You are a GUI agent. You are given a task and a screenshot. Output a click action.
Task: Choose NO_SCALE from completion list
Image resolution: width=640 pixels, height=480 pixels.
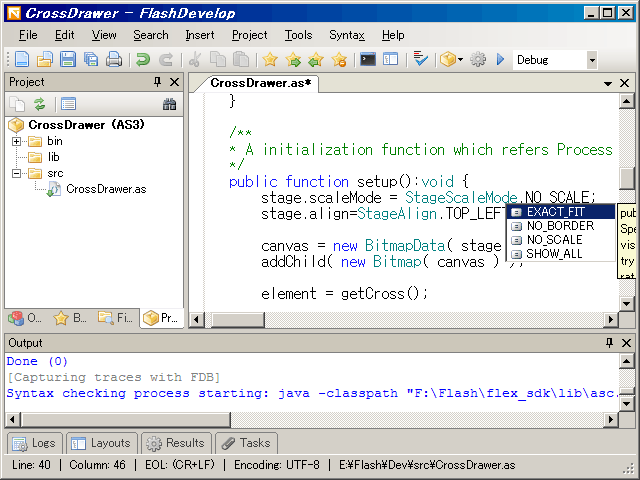coord(561,240)
